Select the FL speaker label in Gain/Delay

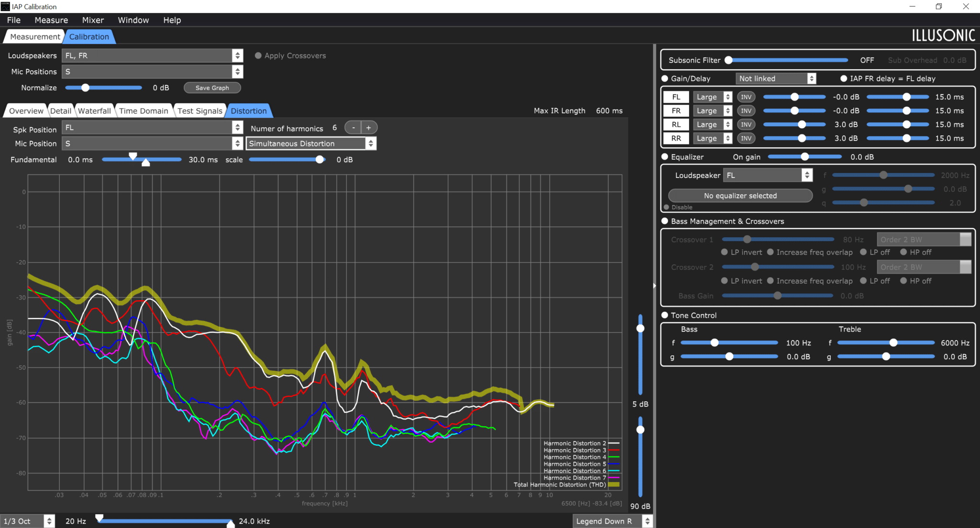click(x=676, y=97)
